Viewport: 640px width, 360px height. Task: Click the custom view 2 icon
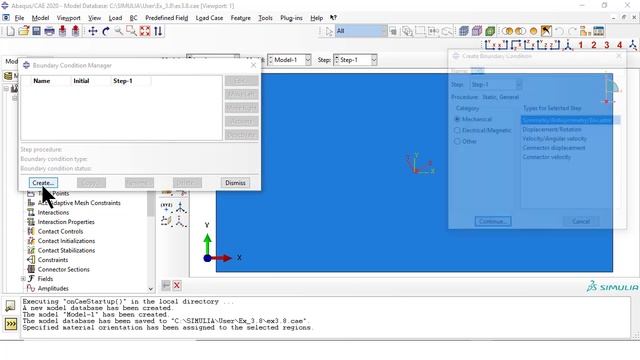coord(593,45)
